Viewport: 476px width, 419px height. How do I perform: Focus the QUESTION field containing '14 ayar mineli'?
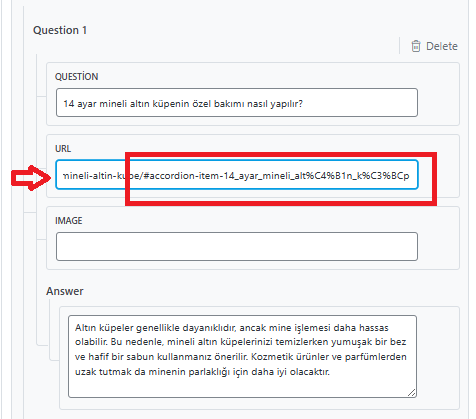click(237, 103)
